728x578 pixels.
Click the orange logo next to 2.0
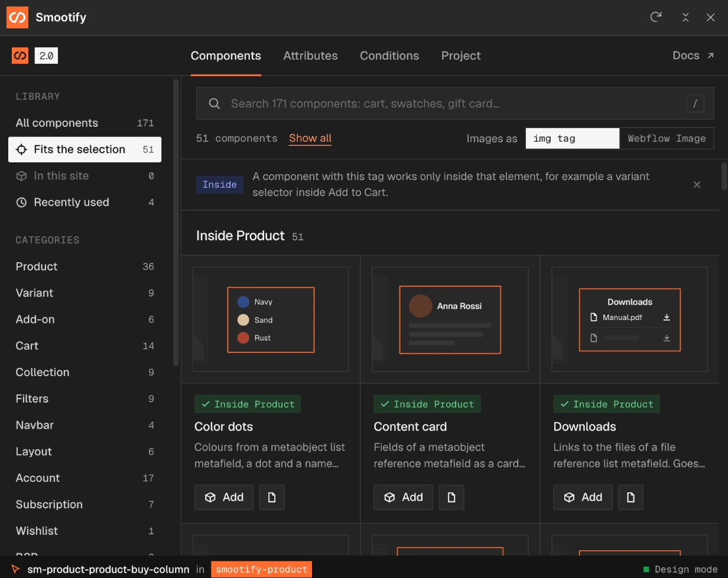pyautogui.click(x=20, y=55)
